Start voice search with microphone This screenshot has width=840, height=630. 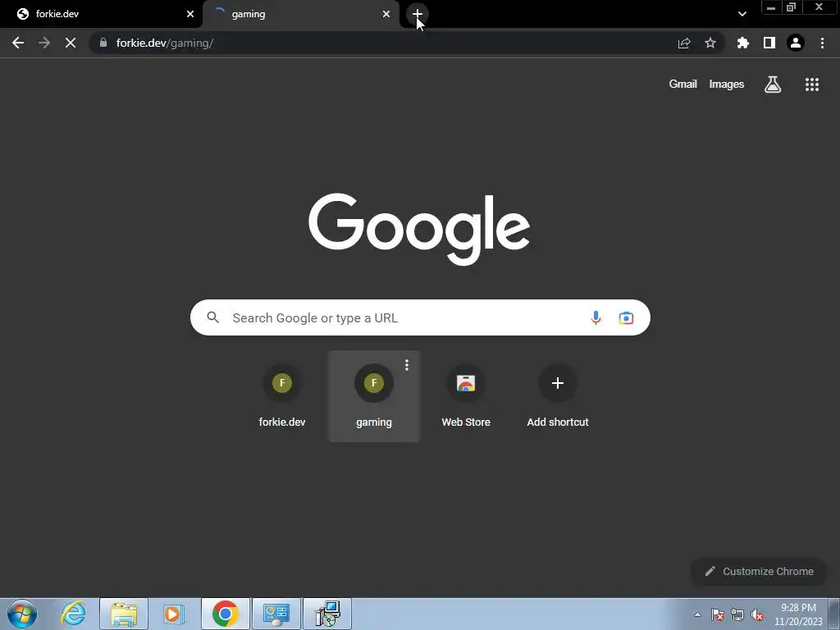pos(596,317)
